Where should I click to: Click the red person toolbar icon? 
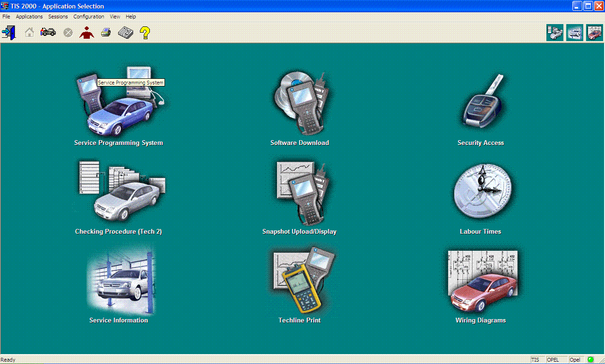click(86, 33)
